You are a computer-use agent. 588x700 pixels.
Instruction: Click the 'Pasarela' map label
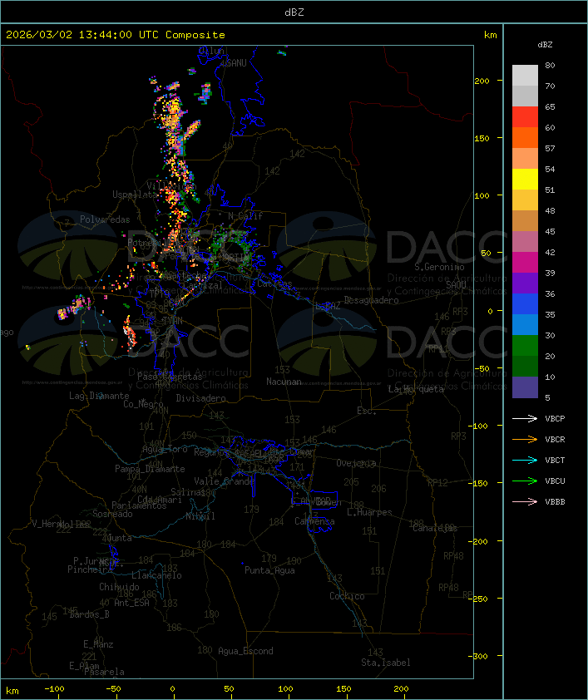point(104,672)
